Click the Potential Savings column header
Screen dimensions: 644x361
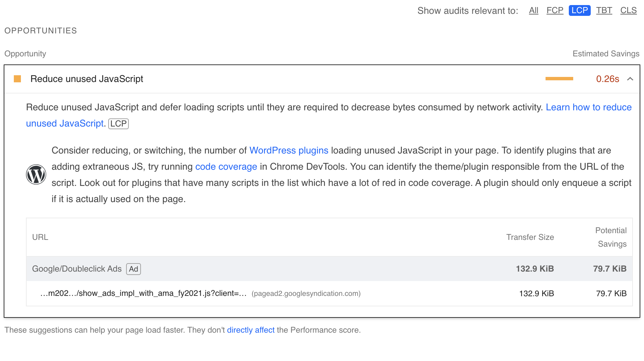[x=611, y=237]
